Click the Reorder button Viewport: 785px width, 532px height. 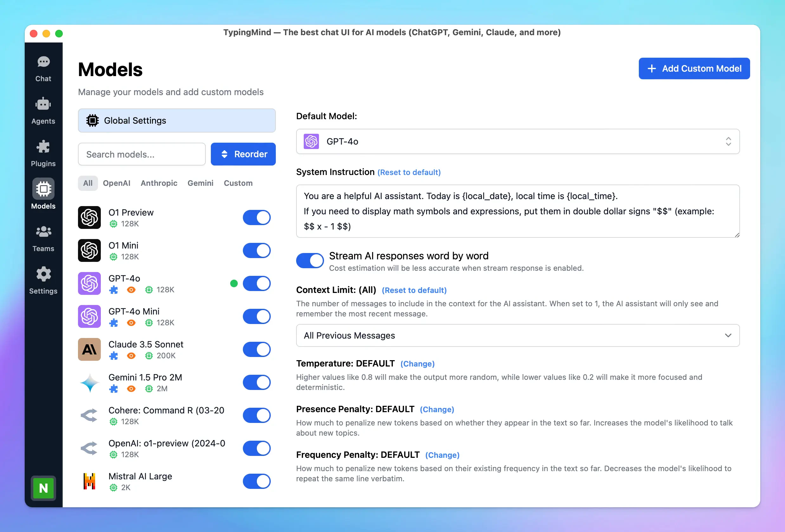pyautogui.click(x=243, y=154)
